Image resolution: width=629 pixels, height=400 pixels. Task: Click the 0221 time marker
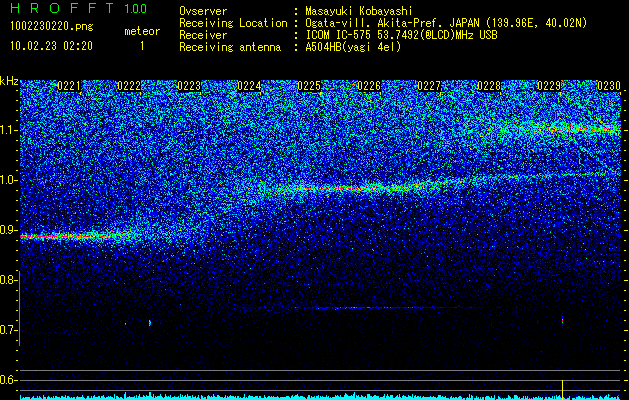coord(69,86)
